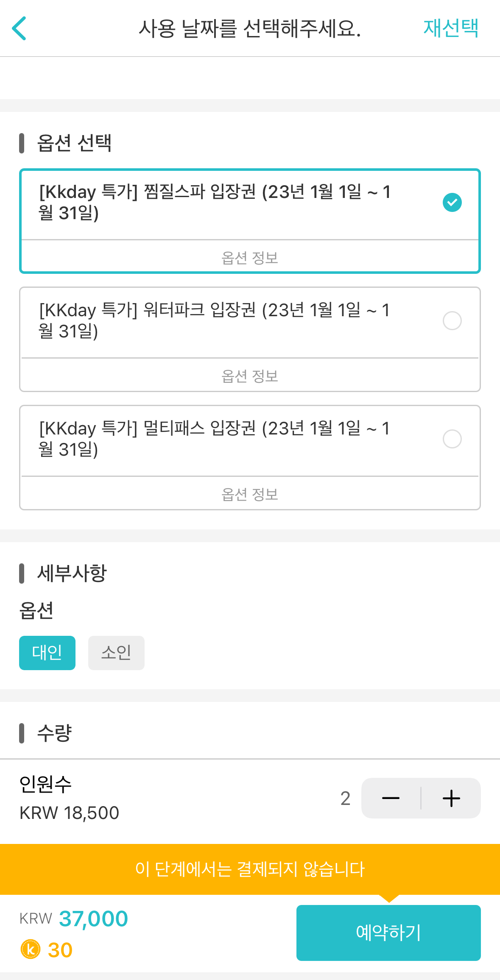This screenshot has width=500, height=980.
Task: Select the 소인 option chip
Action: (x=116, y=653)
